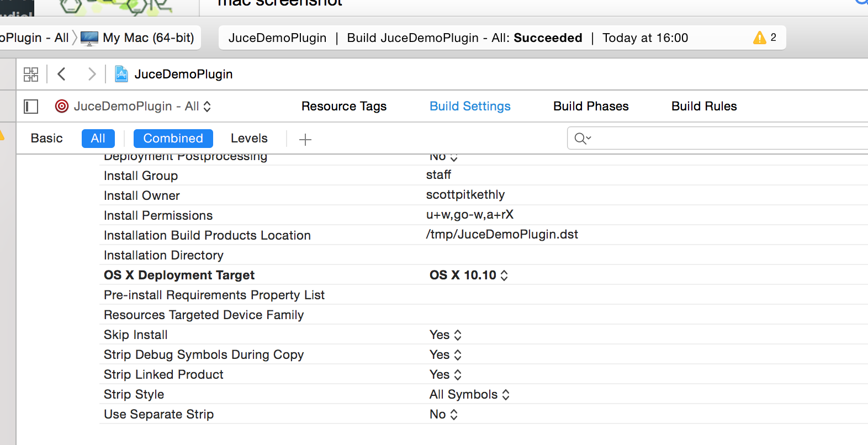The width and height of the screenshot is (868, 445).
Task: Select the Combined view button
Action: pos(173,139)
